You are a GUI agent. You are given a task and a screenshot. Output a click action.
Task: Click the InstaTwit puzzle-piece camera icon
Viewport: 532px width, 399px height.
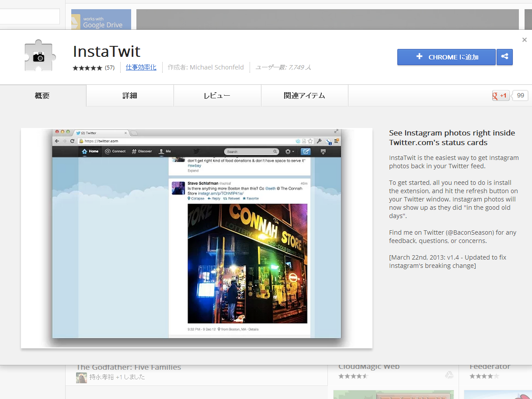(x=40, y=56)
